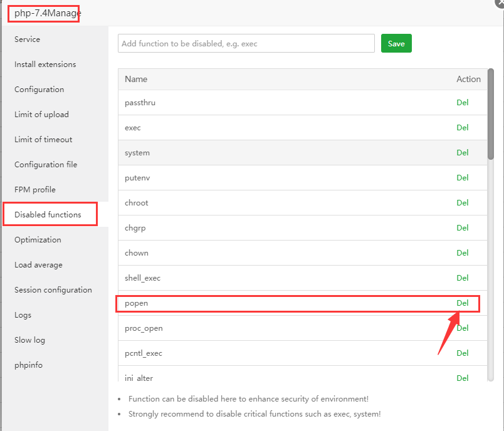This screenshot has width=504, height=431.
Task: Select Disabled functions tab
Action: tap(48, 215)
